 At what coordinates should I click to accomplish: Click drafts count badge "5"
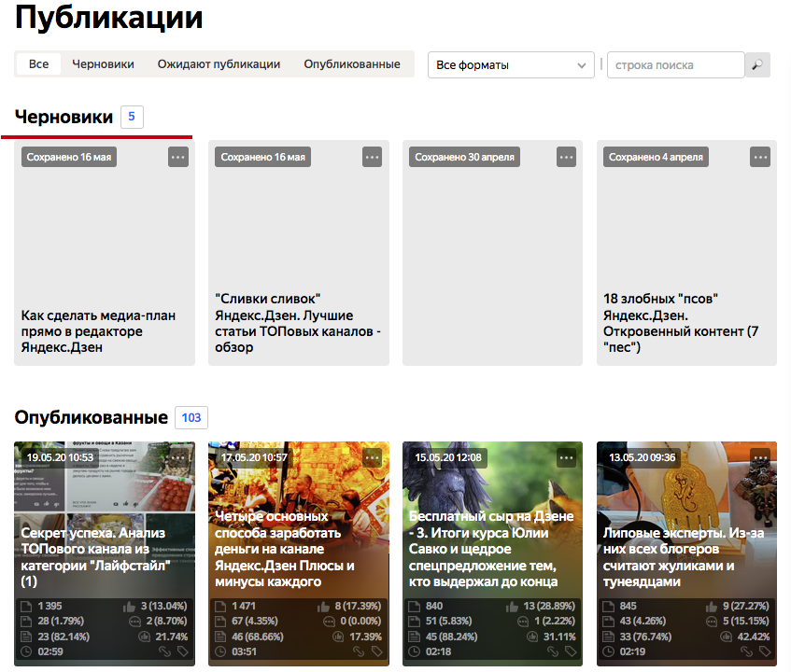[x=132, y=117]
